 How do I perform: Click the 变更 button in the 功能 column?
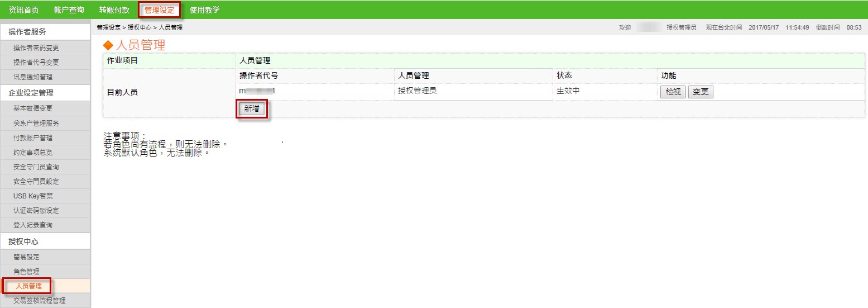(701, 92)
